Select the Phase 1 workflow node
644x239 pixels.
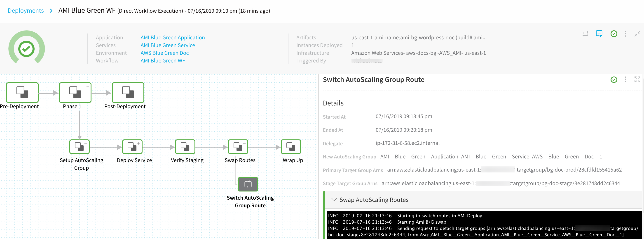pyautogui.click(x=75, y=92)
